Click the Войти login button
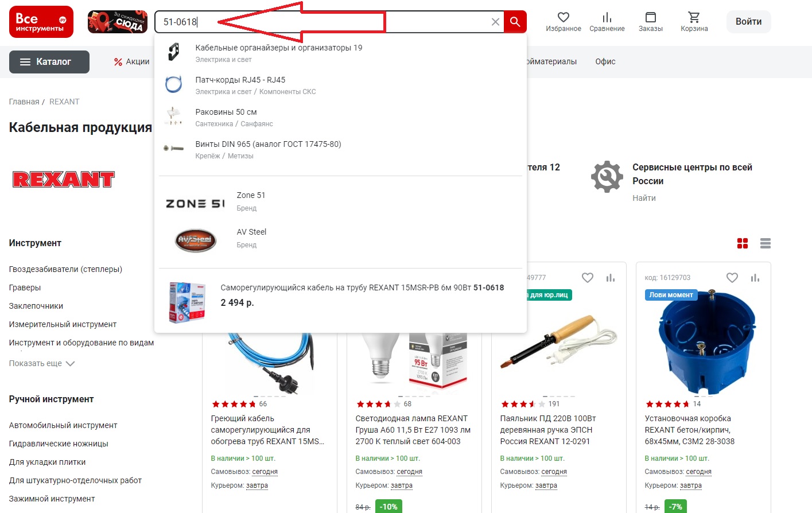 [749, 22]
